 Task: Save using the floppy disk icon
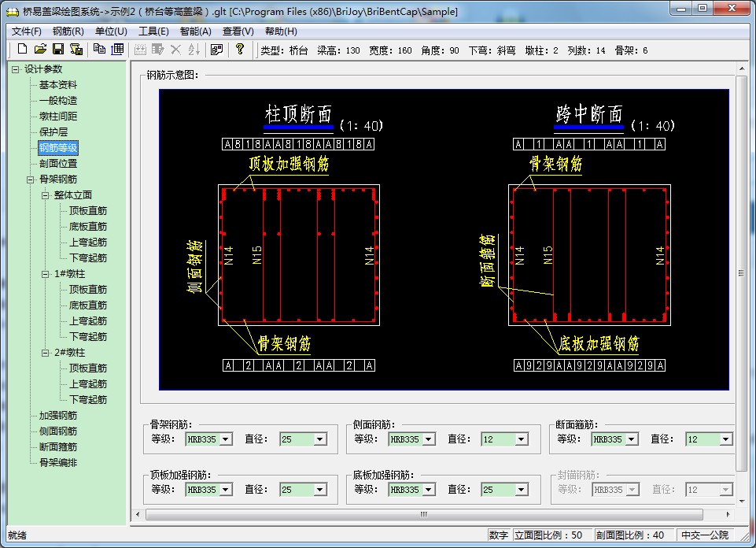pos(58,50)
